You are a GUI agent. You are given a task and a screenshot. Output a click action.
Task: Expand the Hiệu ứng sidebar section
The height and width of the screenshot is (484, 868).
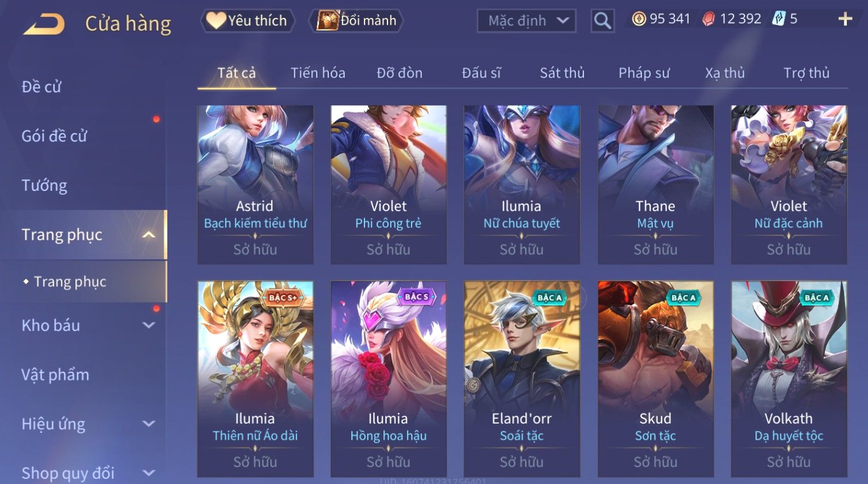coord(149,424)
